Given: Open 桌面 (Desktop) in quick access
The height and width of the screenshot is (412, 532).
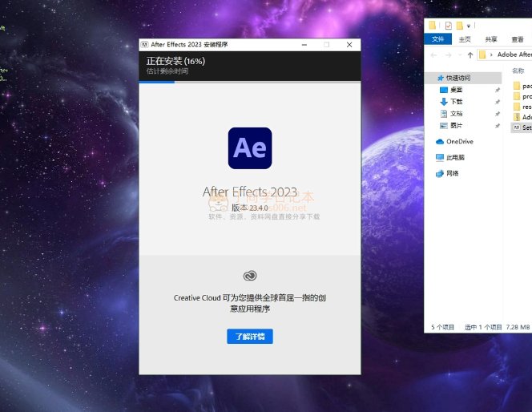Looking at the screenshot, I should pos(455,90).
